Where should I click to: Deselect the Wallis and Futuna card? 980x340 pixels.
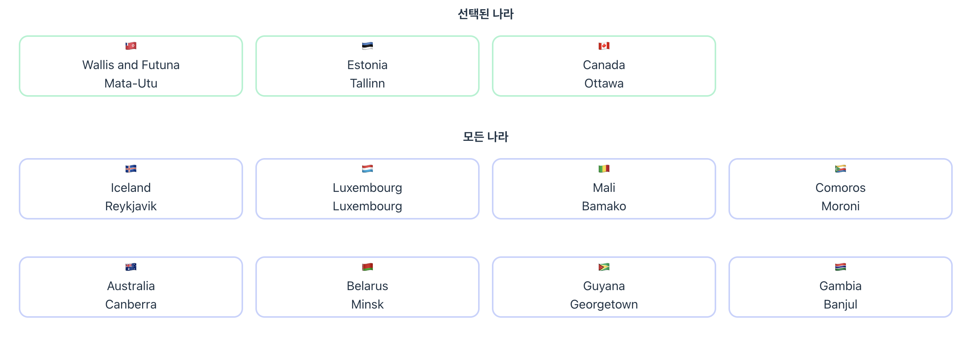pyautogui.click(x=131, y=65)
